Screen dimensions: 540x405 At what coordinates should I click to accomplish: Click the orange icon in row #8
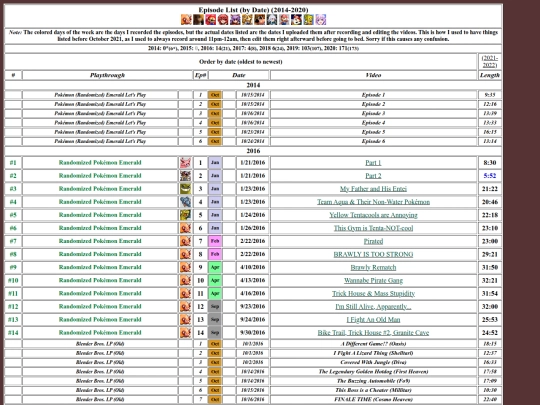pyautogui.click(x=185, y=254)
